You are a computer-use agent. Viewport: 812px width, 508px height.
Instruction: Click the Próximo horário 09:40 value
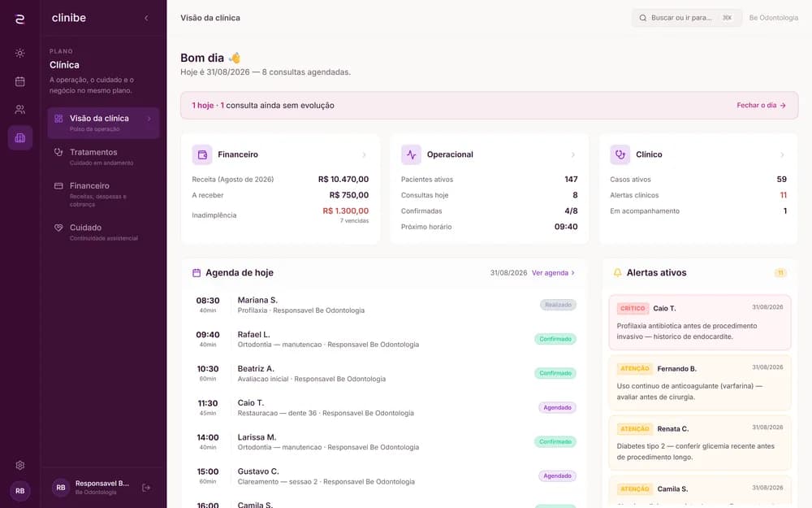point(566,227)
